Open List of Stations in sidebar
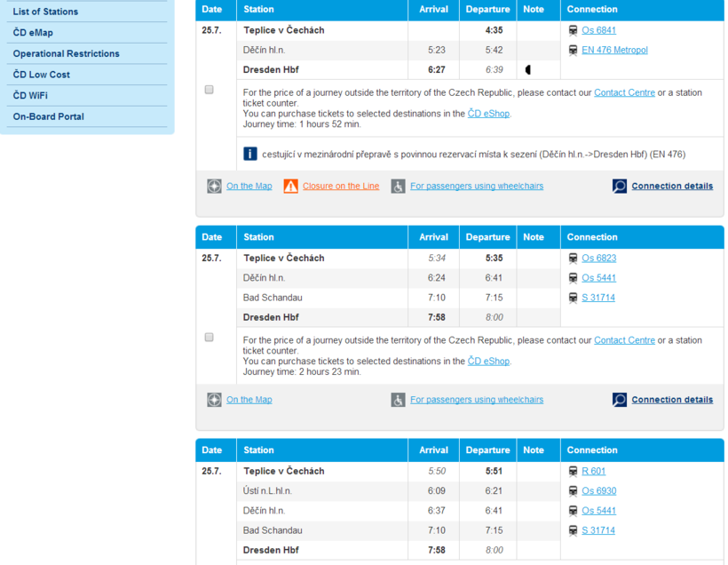This screenshot has height=565, width=728. point(45,12)
